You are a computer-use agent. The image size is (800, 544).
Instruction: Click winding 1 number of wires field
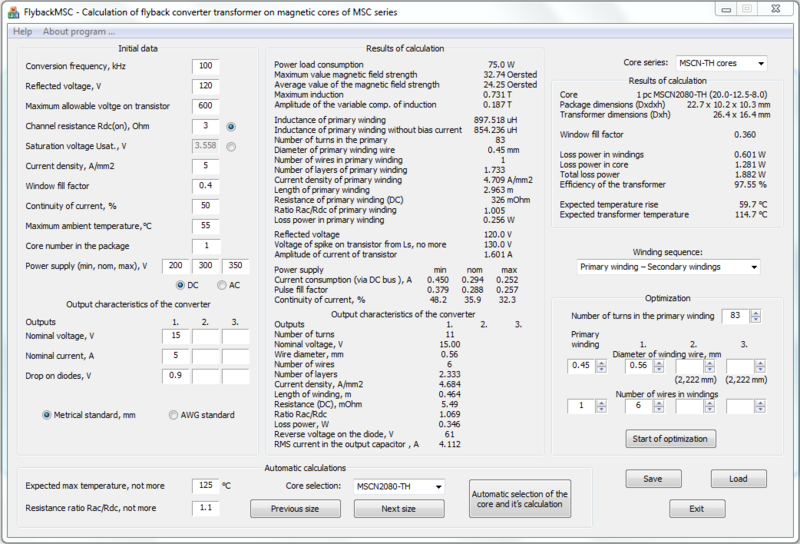638,406
